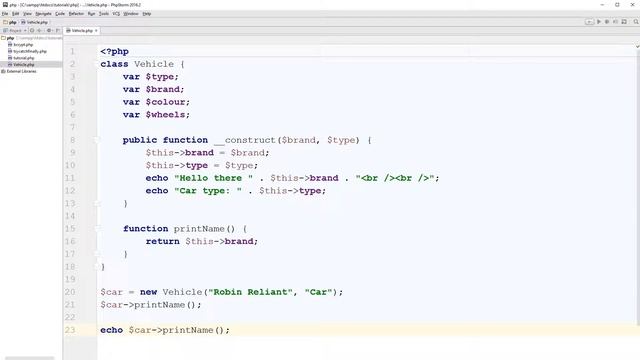640x360 pixels.
Task: Open the View menu
Action: [27, 13]
